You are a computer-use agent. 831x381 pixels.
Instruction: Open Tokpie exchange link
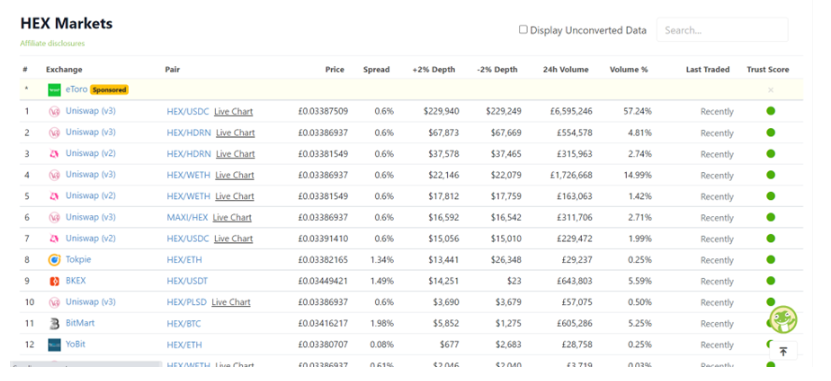tap(78, 260)
